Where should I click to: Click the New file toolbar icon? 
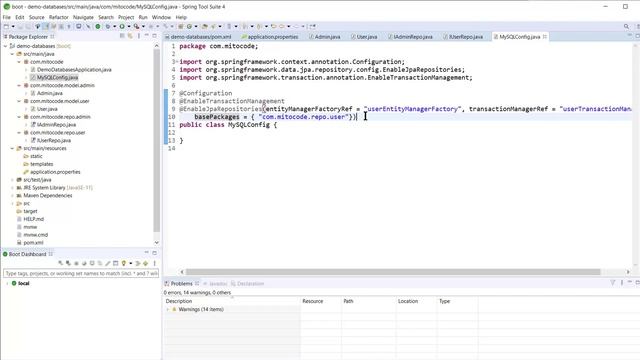(x=6, y=27)
